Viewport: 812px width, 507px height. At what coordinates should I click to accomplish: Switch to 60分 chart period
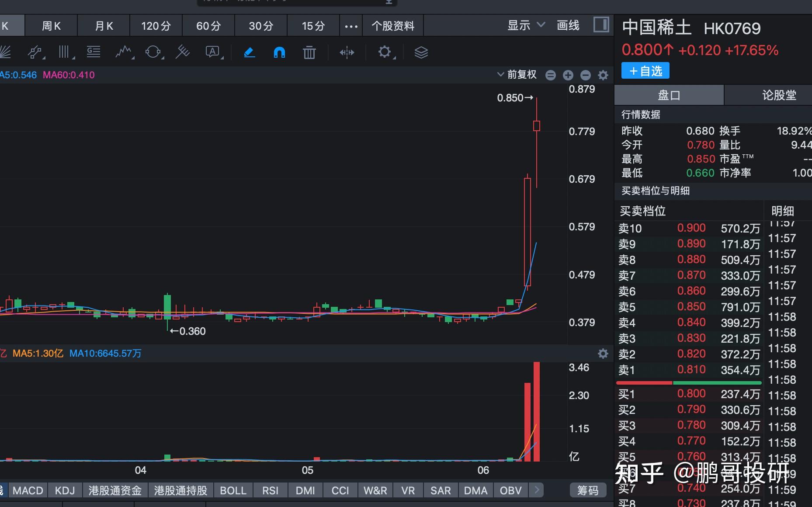coord(208,26)
